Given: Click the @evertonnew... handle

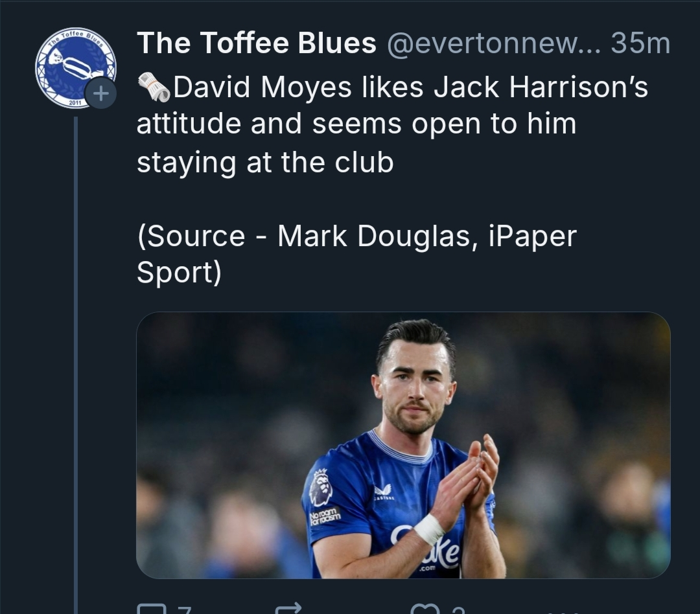Looking at the screenshot, I should 494,43.
